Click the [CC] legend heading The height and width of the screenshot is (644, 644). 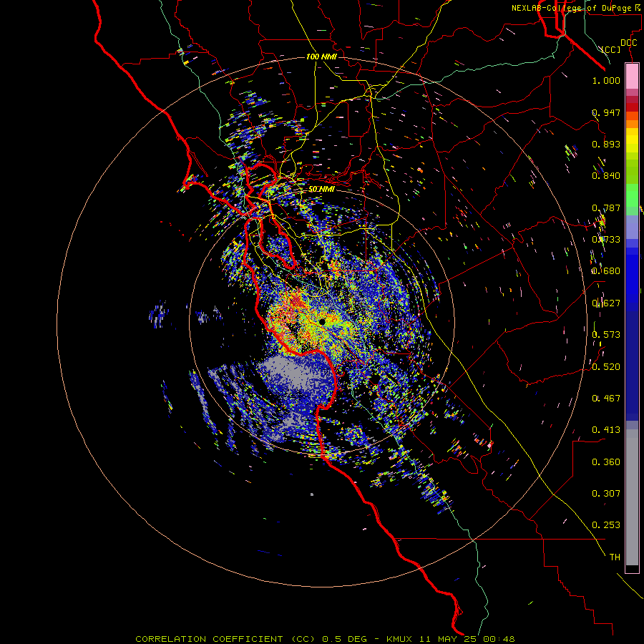tap(611, 49)
